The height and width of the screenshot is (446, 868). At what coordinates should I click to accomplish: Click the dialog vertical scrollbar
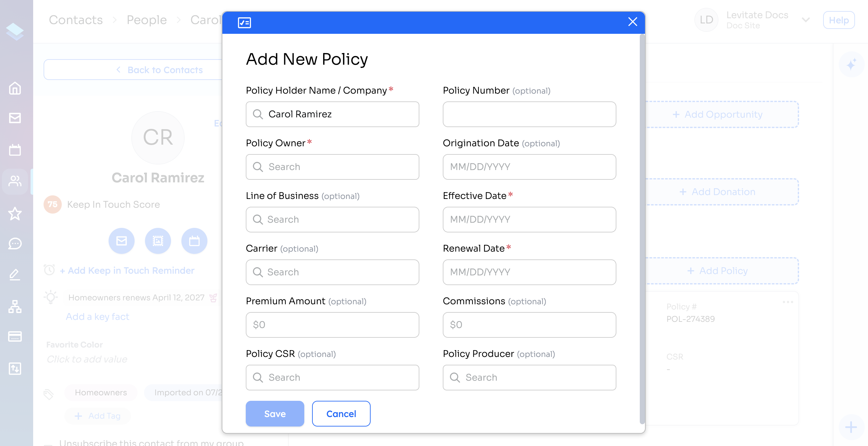pyautogui.click(x=642, y=229)
